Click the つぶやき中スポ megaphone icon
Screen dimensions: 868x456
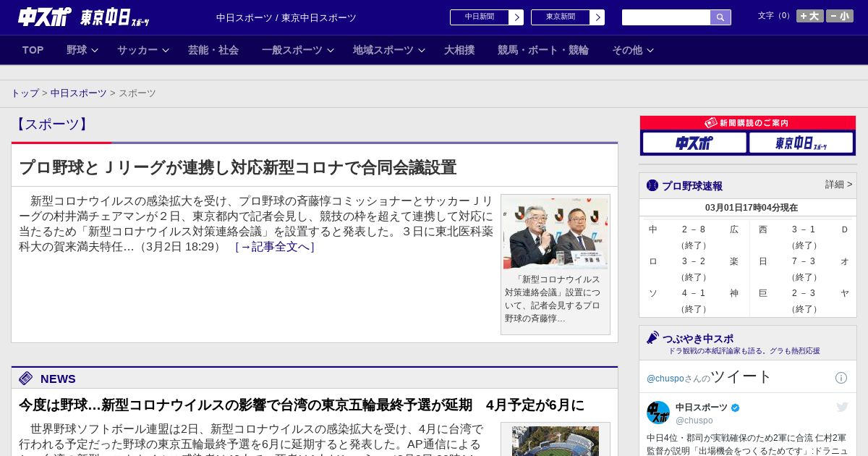[652, 337]
